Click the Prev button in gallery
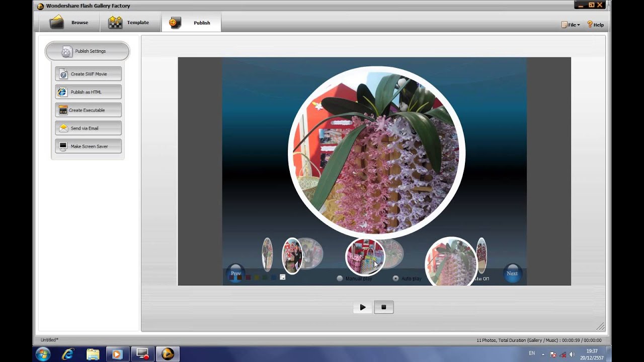Image resolution: width=644 pixels, height=362 pixels. (235, 274)
